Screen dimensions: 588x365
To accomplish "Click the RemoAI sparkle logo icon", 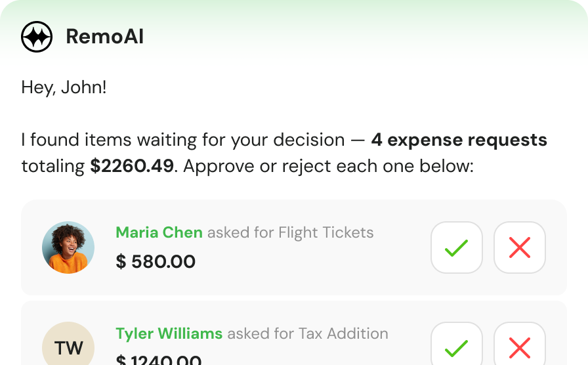I will (37, 37).
